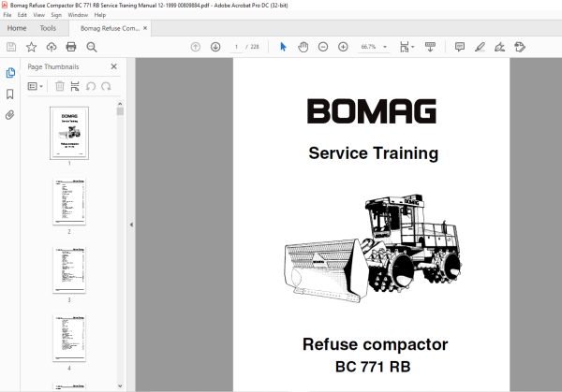
Task: Open the Edit menu
Action: (x=22, y=15)
